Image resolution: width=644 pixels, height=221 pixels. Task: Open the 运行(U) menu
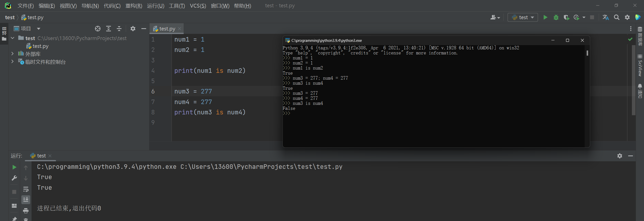[155, 6]
